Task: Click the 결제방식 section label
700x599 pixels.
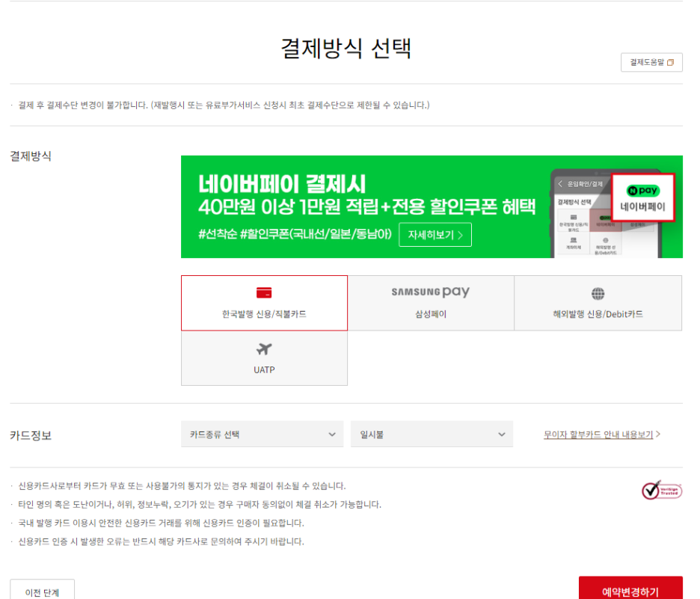Action: tap(31, 156)
